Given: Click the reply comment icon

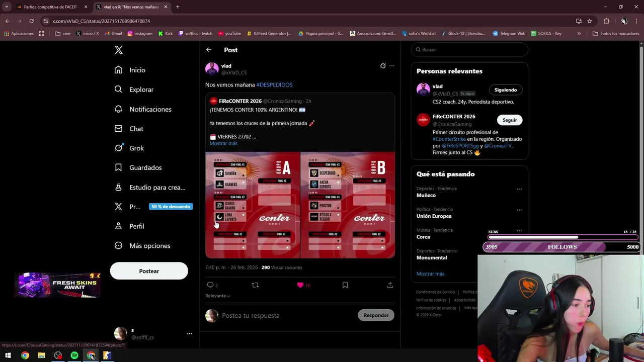Looking at the screenshot, I should pyautogui.click(x=210, y=285).
